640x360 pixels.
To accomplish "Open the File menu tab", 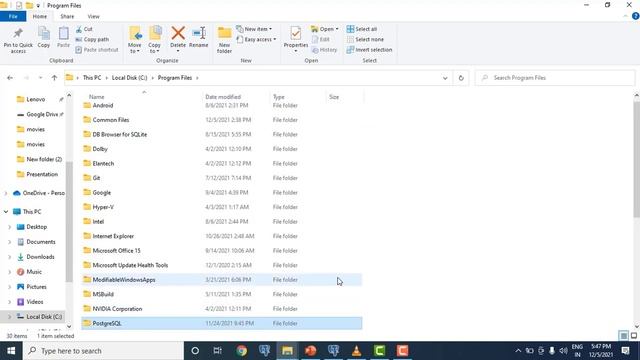I will click(x=13, y=16).
